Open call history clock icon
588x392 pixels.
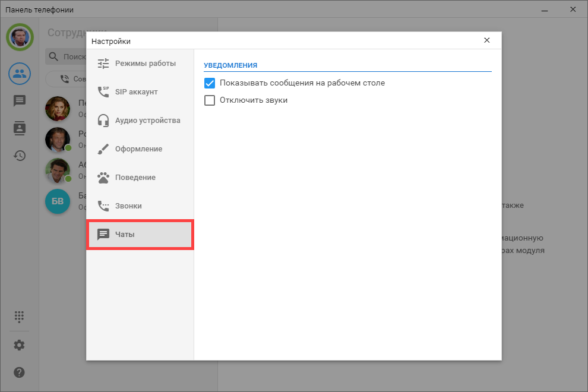(x=20, y=156)
